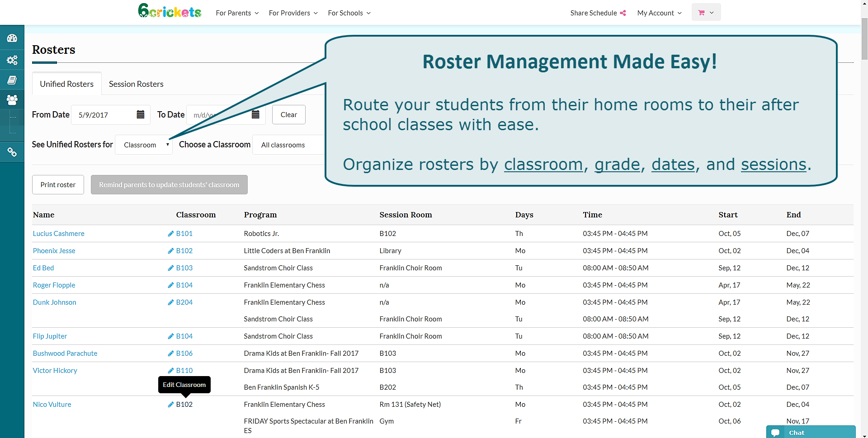Switch to the Session Rosters tab

click(136, 84)
